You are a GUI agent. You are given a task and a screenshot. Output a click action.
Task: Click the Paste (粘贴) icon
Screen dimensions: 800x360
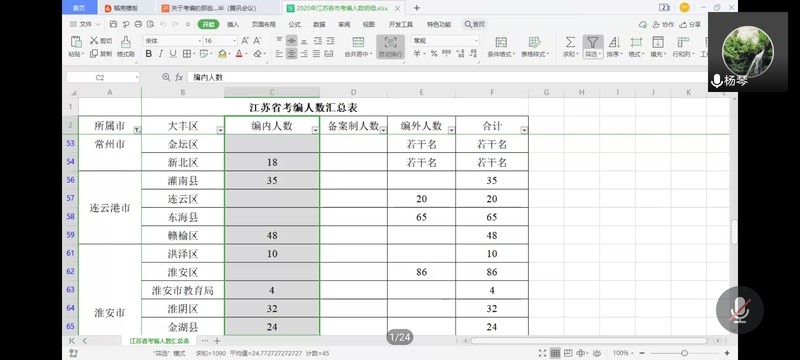76,42
